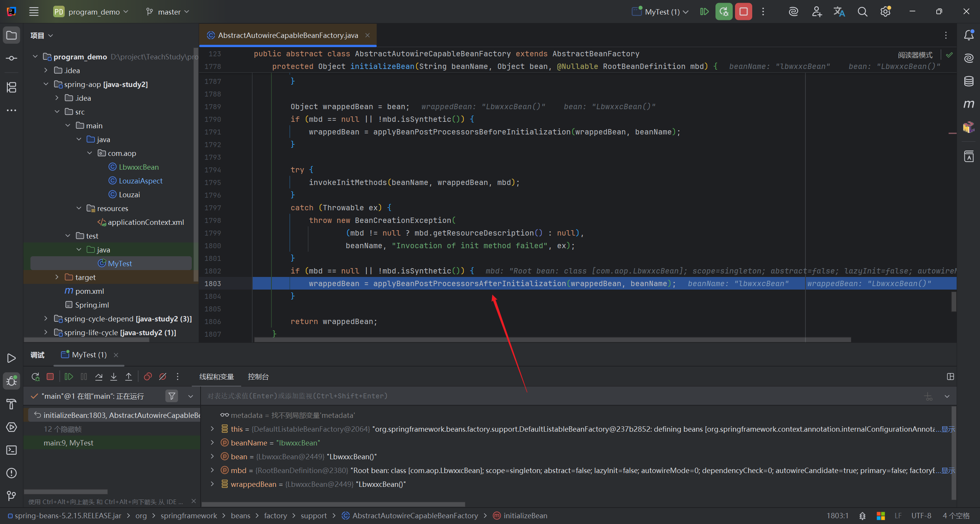Open the master branch dropdown
Screen dimensions: 980x524
click(168, 12)
